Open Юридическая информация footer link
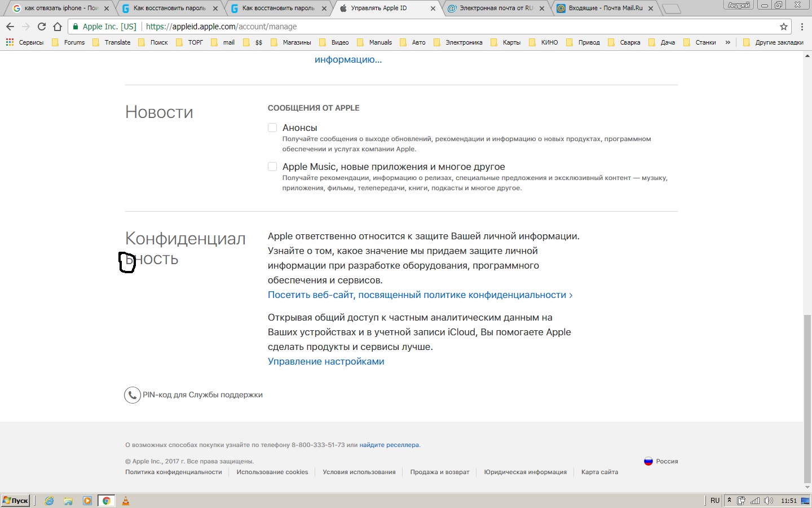Viewport: 812px width, 508px height. click(525, 472)
